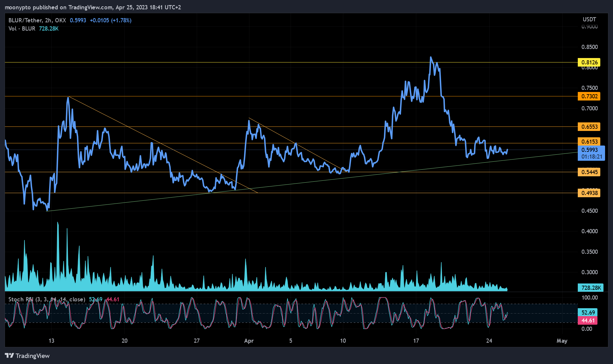Click the 0.5993 last price in the header
613x364 pixels.
(x=78, y=20)
